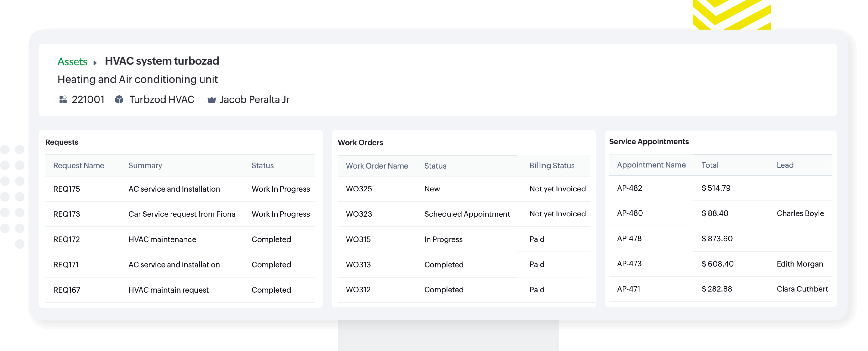Open appointment AP-473
The width and height of the screenshot is (868, 351).
629,264
